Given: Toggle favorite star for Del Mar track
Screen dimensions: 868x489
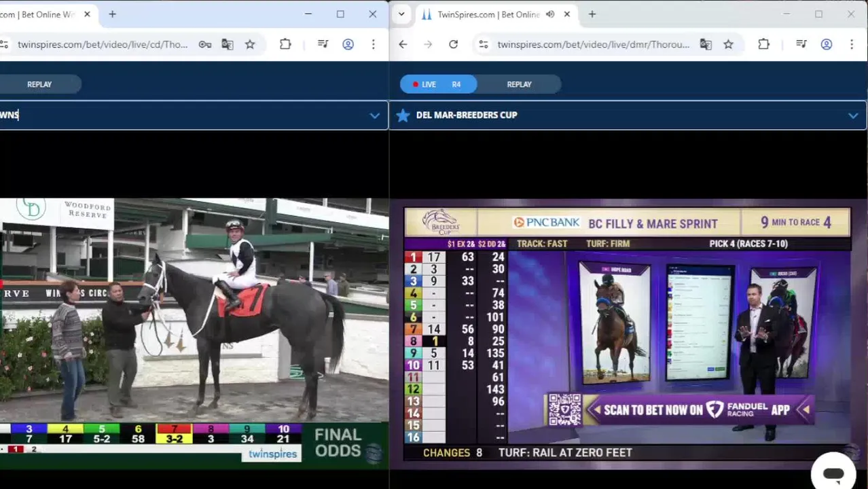Looking at the screenshot, I should coord(403,115).
